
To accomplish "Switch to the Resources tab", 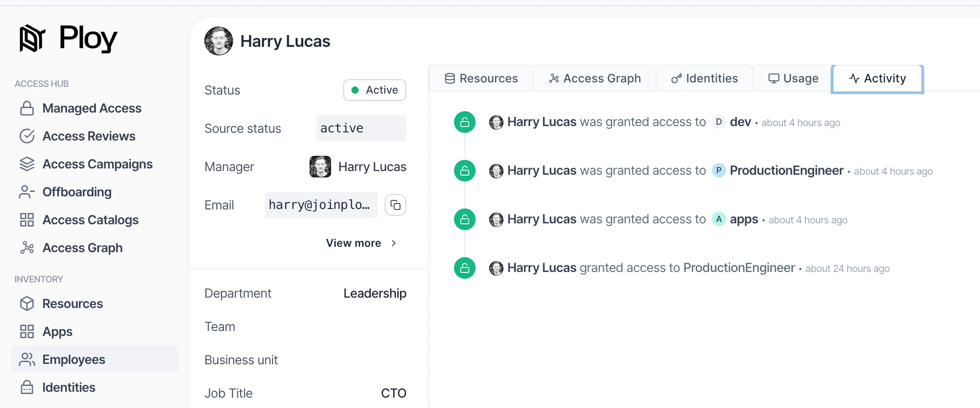I will click(x=481, y=78).
